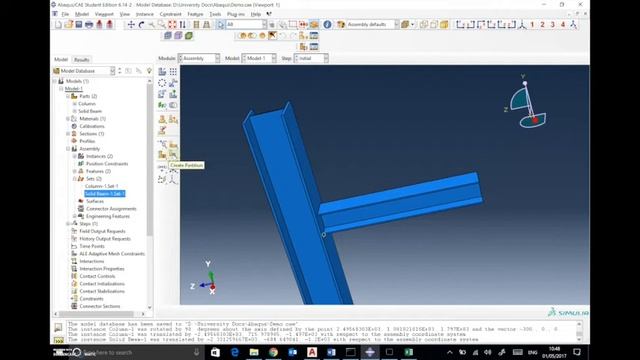Select Solid Beam part in tree
The height and width of the screenshot is (360, 640).
coord(90,111)
